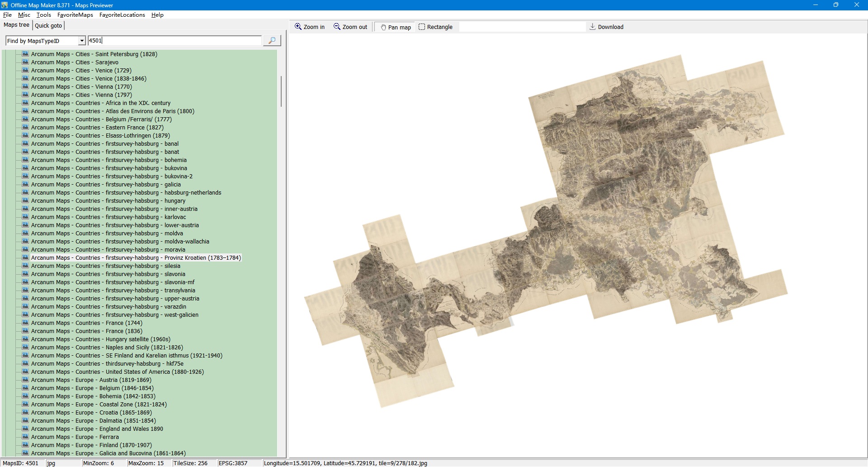
Task: Click map icon beside France (1836)
Action: coord(25,331)
